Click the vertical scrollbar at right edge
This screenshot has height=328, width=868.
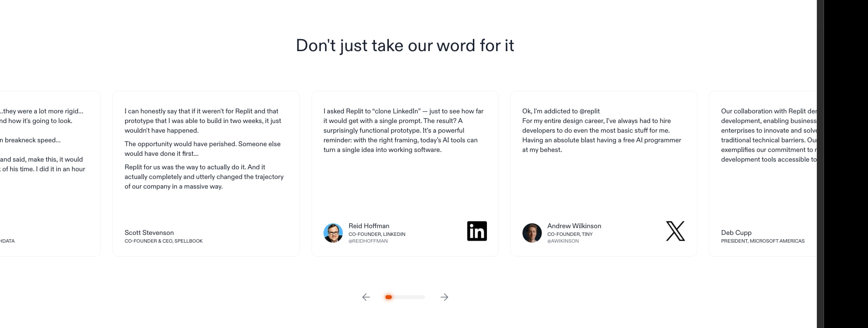pyautogui.click(x=820, y=164)
